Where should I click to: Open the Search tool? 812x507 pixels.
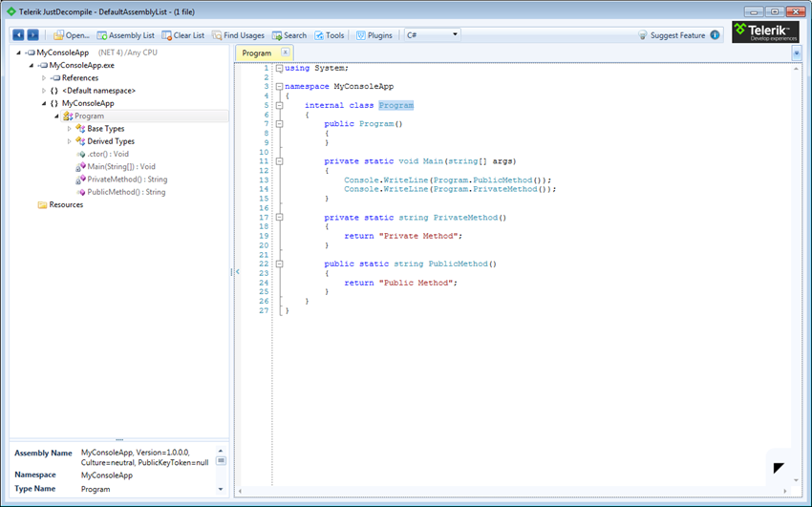[x=289, y=35]
